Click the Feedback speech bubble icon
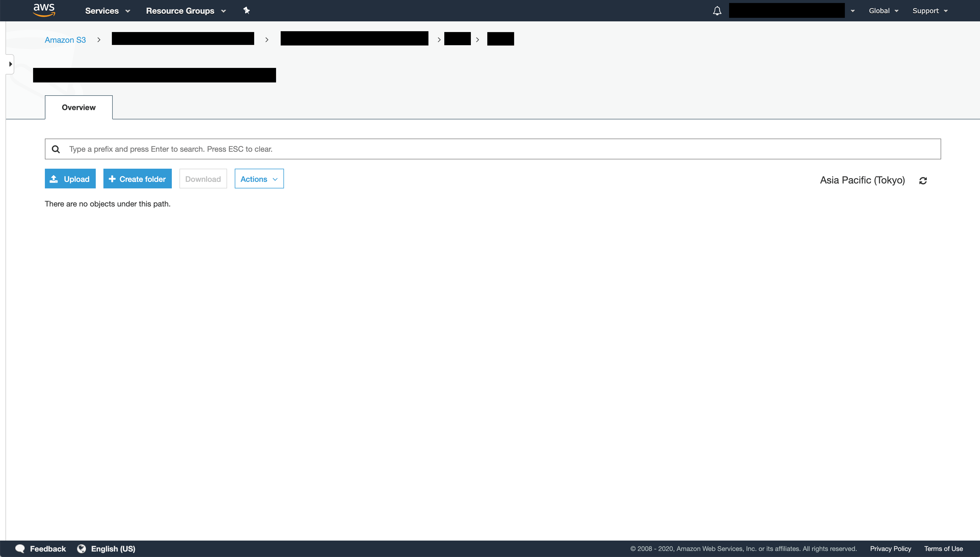The height and width of the screenshot is (557, 980). (x=20, y=548)
